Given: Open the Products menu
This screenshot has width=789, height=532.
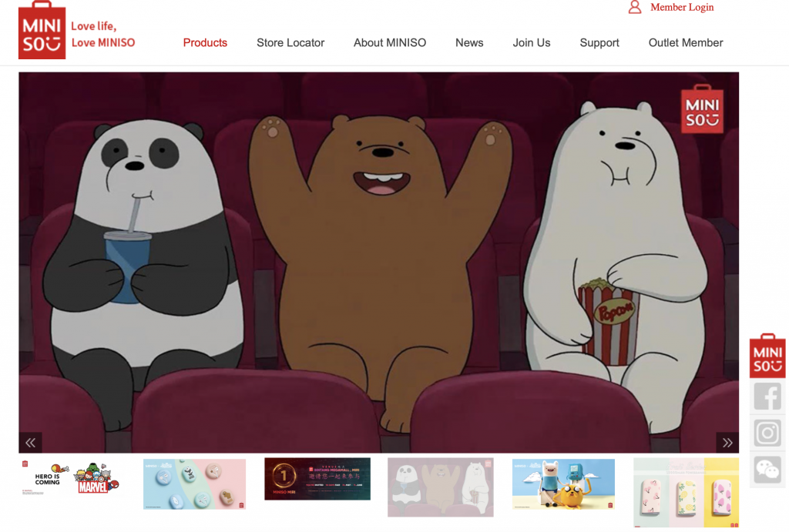Looking at the screenshot, I should [x=205, y=43].
